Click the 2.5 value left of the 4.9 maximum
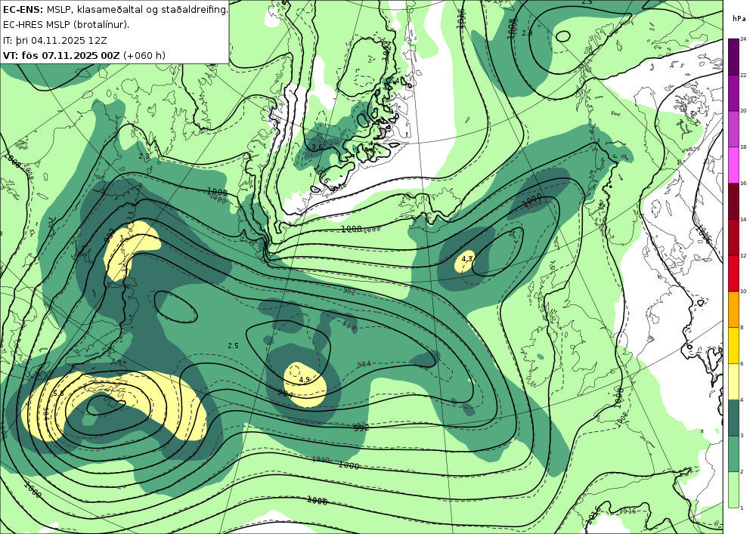Viewport: 756px width, 534px height. (x=234, y=345)
